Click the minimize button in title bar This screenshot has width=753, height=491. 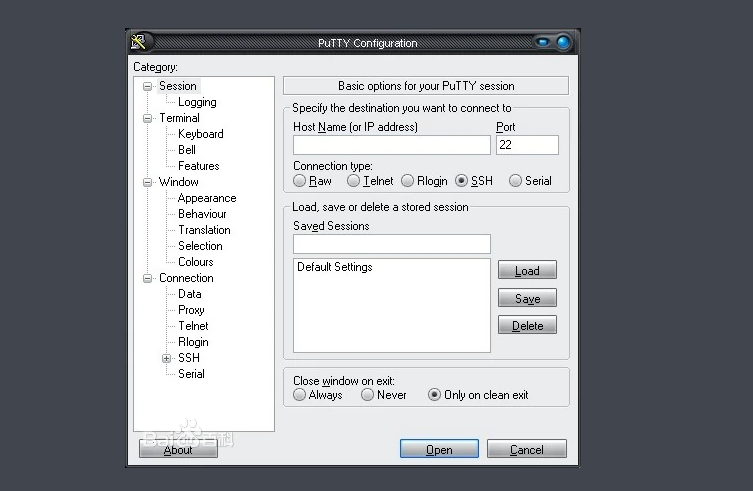click(543, 42)
